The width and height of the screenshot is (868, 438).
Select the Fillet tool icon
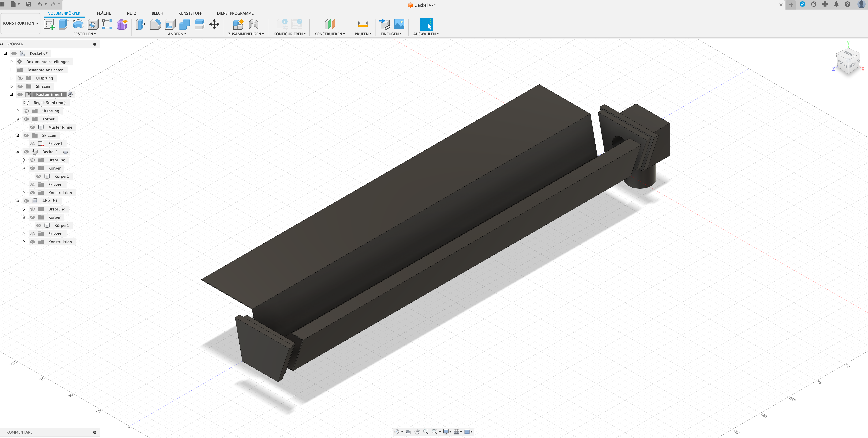point(155,24)
